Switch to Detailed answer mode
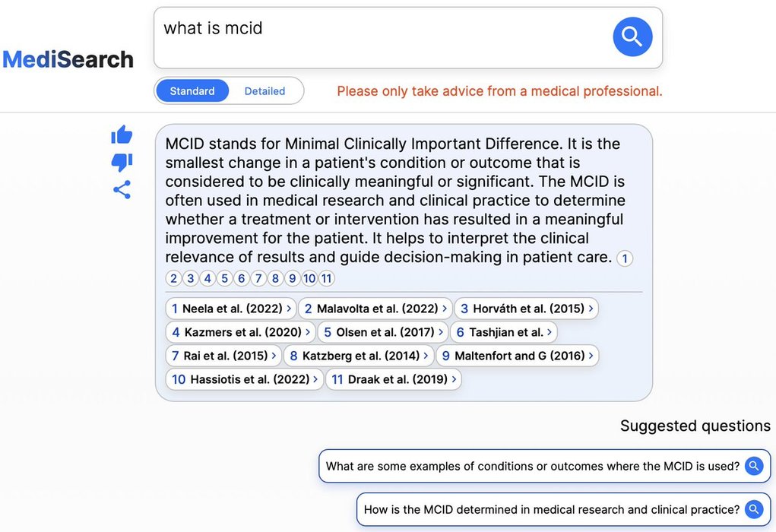This screenshot has width=776, height=532. click(x=264, y=91)
